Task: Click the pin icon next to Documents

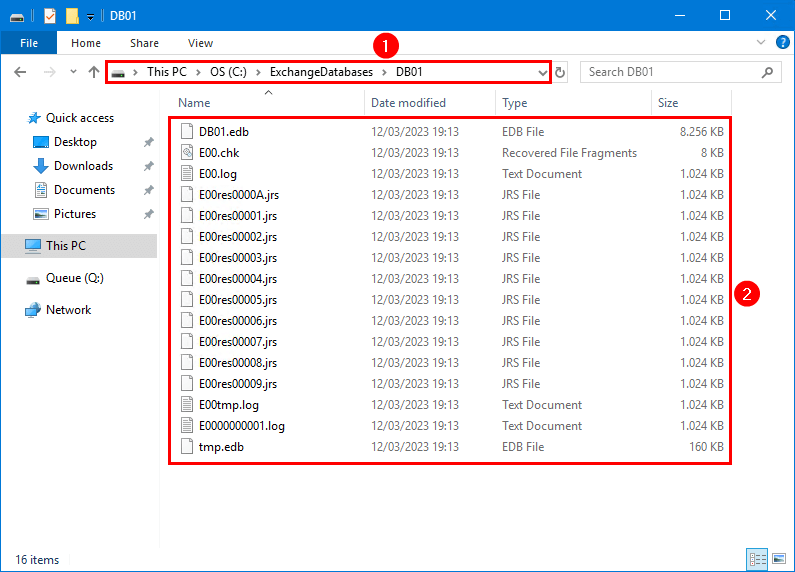Action: [149, 190]
